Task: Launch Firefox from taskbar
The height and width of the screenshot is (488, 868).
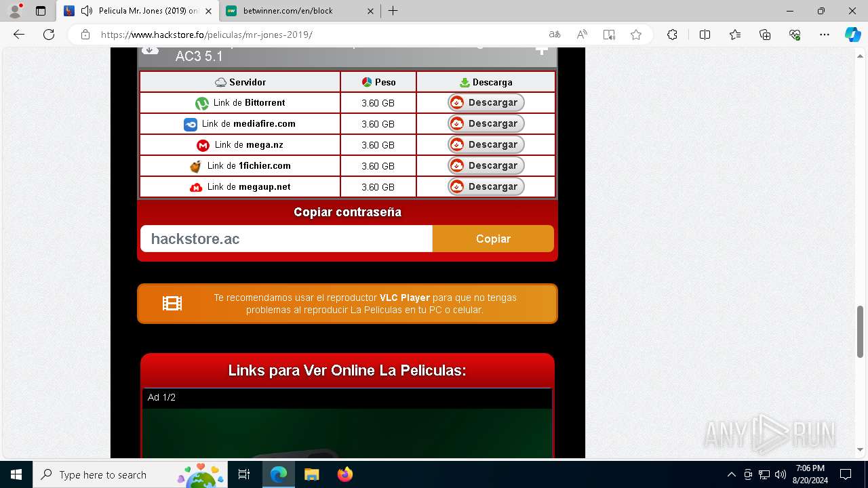Action: [x=344, y=474]
